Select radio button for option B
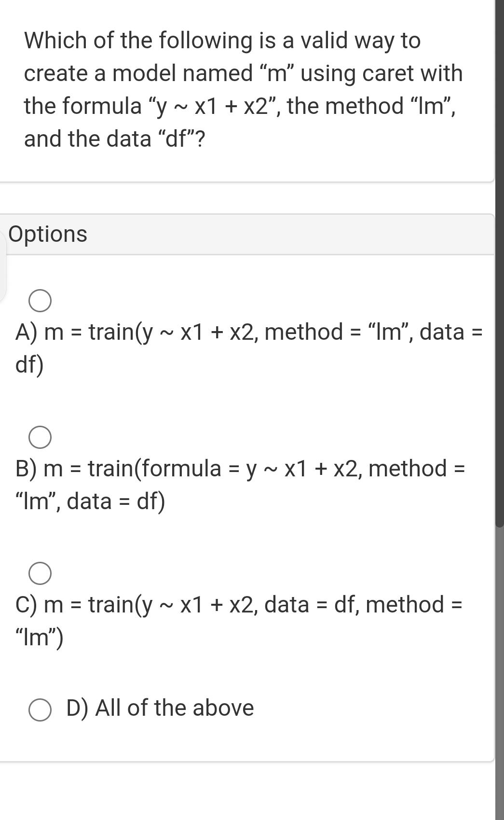Image resolution: width=504 pixels, height=820 pixels. tap(40, 438)
